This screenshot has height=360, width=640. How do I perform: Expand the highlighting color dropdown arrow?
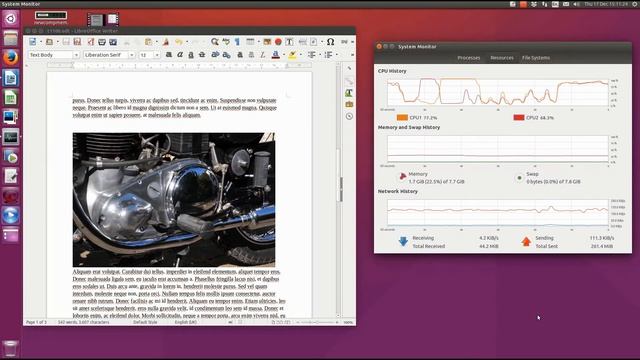coord(300,55)
